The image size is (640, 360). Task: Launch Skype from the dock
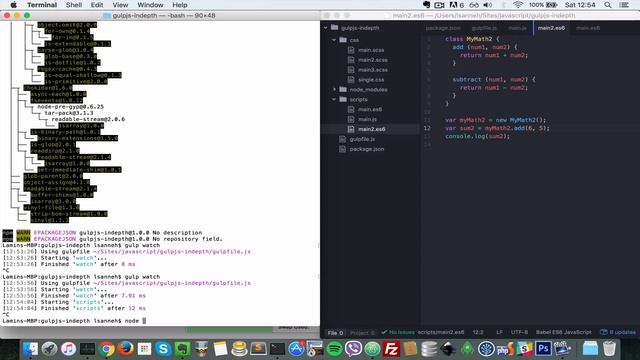[163, 349]
